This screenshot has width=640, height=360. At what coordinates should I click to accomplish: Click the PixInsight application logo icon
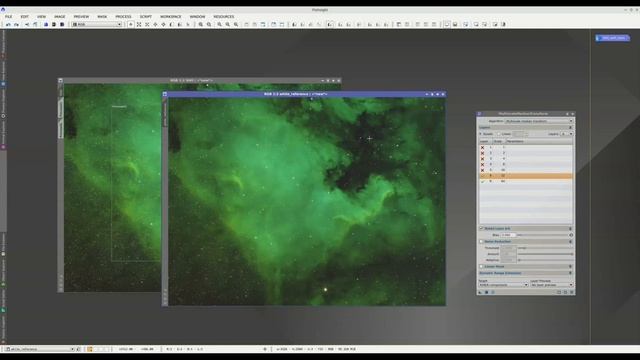pos(3,10)
